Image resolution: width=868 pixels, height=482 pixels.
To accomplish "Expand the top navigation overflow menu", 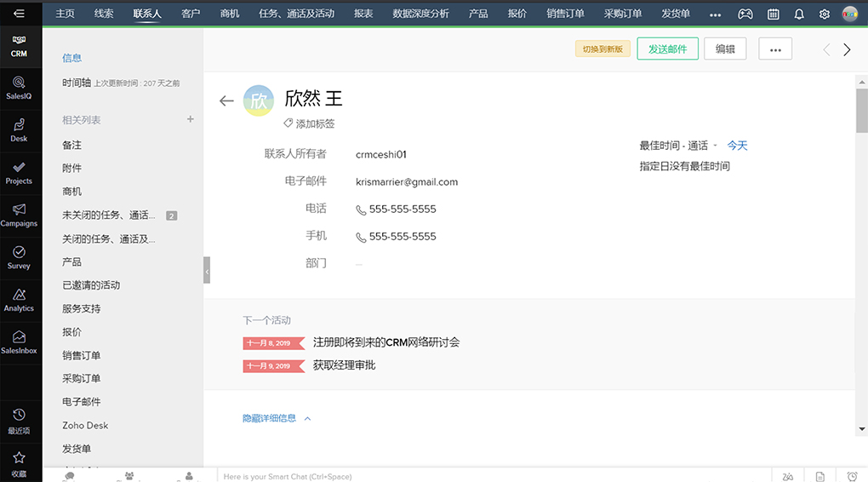I will click(715, 14).
